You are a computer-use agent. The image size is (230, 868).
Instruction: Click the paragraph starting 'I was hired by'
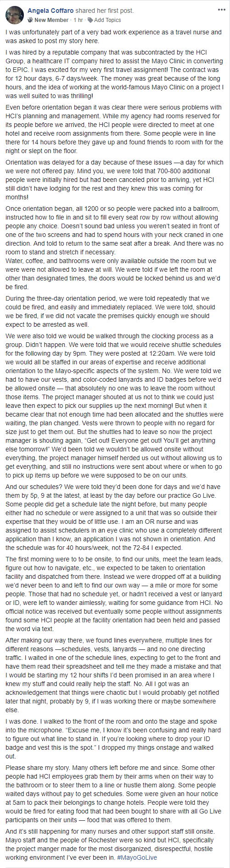coord(114,75)
